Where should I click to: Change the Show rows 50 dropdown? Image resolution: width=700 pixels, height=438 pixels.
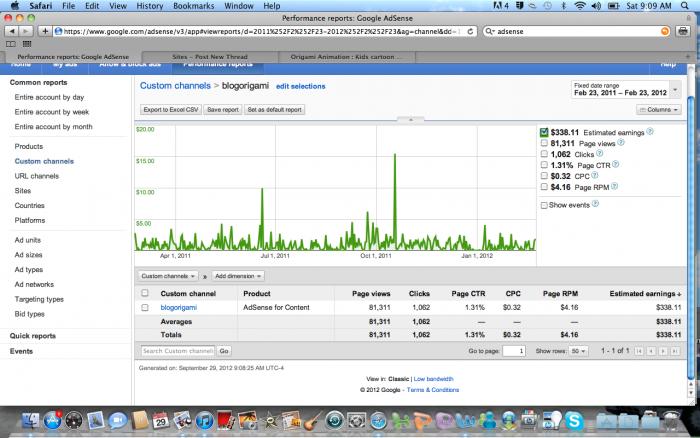[578, 351]
